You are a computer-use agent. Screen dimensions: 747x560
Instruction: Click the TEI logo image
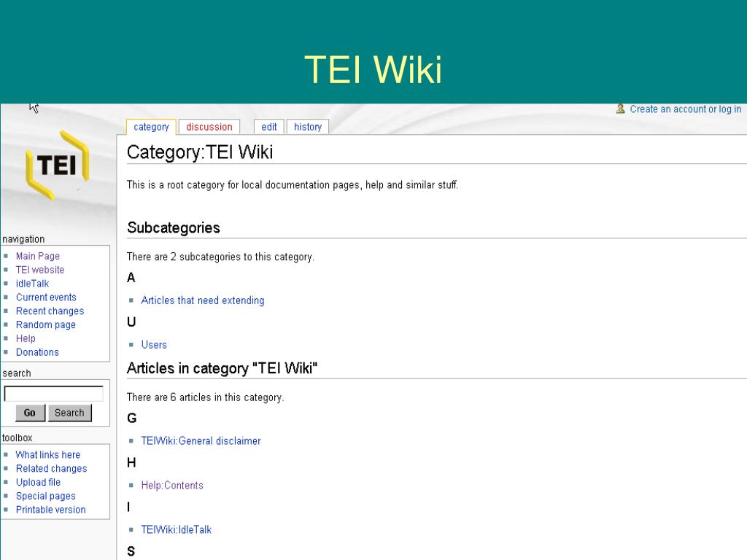tap(57, 166)
